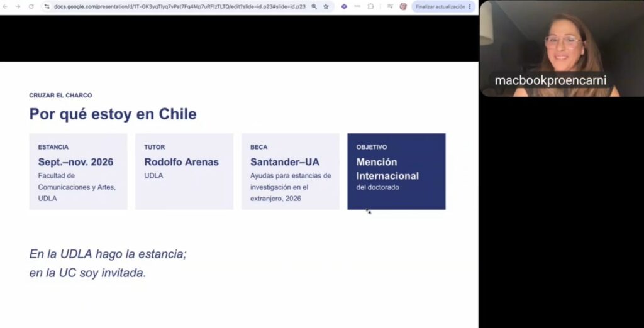Click 'del doctorado' text in blue card
This screenshot has height=328, width=644.
[x=377, y=187]
